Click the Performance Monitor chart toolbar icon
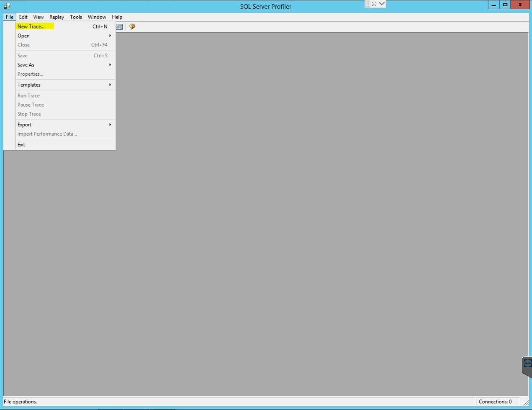Viewport: 532px width, 410px height. [119, 26]
